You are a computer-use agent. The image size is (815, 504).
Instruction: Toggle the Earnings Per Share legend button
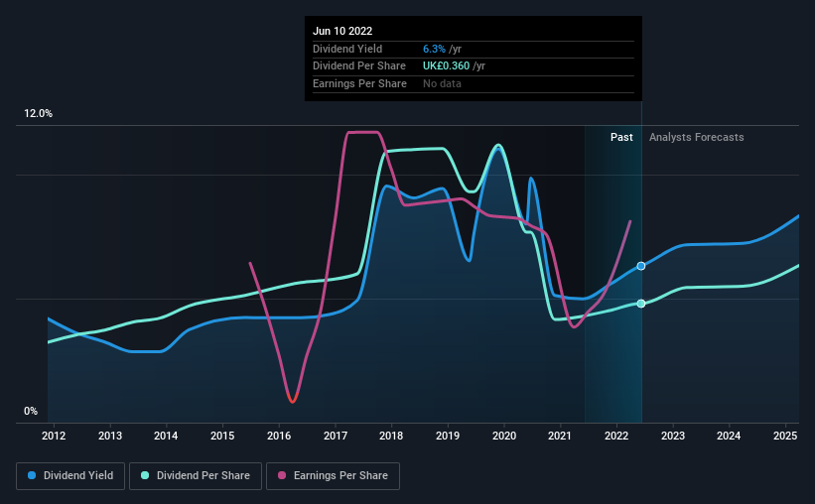point(333,476)
